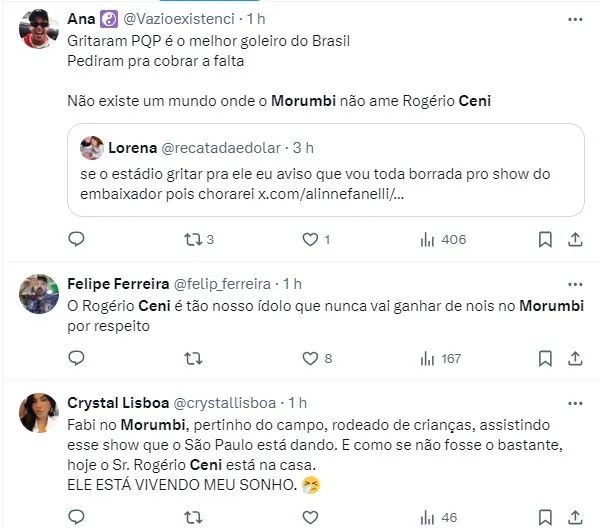Open more options on Ana's tweet

point(575,18)
